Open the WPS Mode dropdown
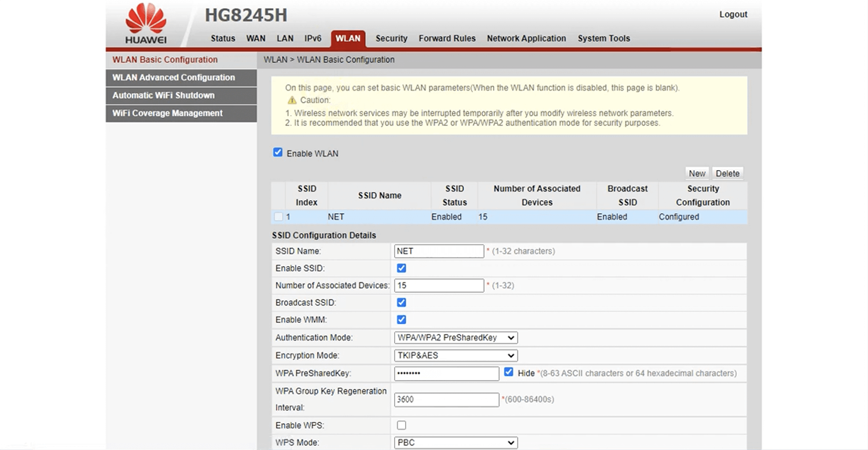Screen dimensions: 868x450 pos(455,443)
